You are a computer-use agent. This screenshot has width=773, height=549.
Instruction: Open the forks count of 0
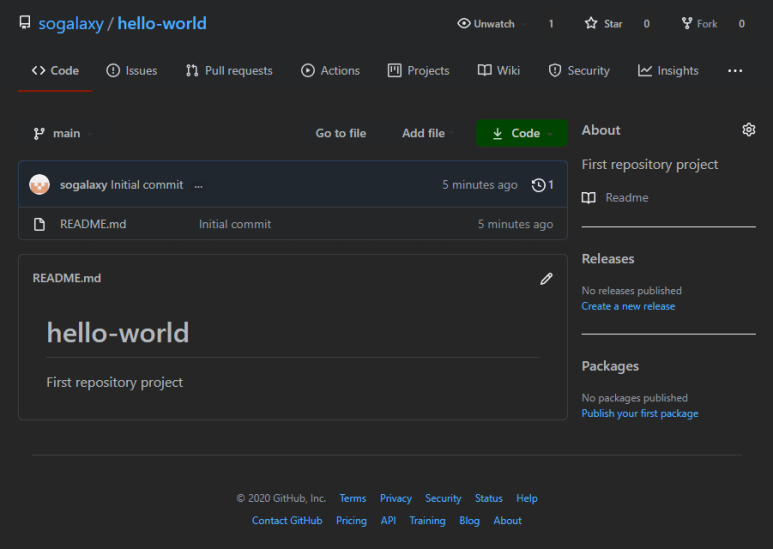(x=741, y=24)
